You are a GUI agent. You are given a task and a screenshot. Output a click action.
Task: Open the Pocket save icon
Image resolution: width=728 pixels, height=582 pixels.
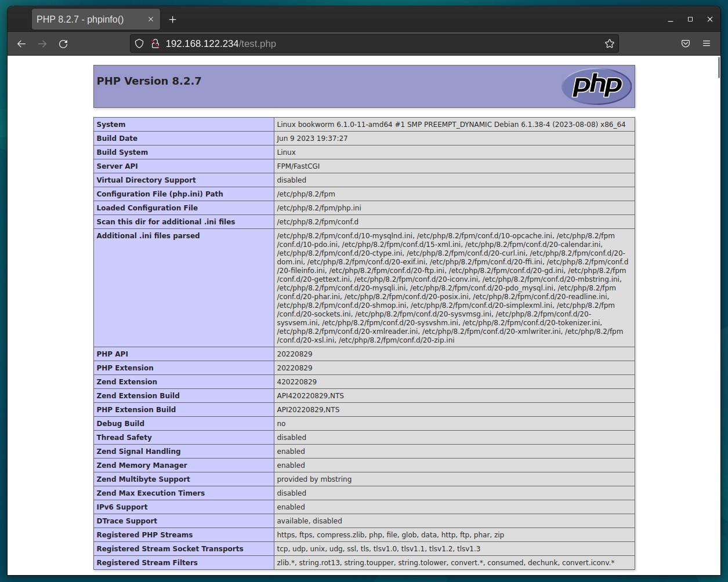[x=685, y=43]
